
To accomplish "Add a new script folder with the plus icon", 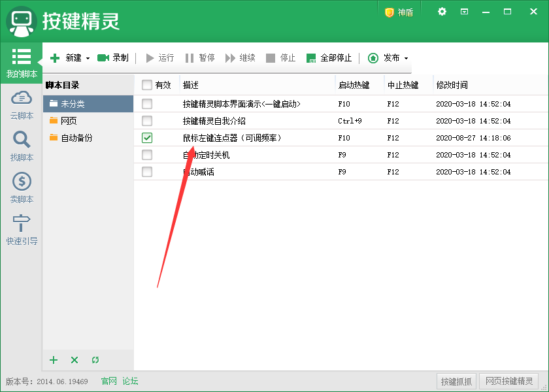I will [x=53, y=360].
